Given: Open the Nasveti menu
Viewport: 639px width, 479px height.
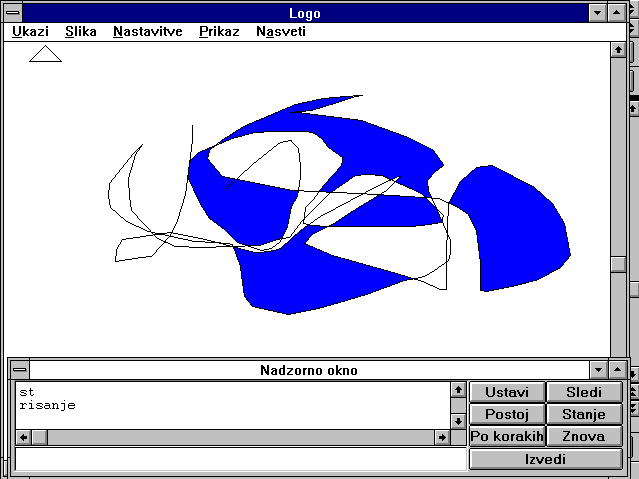Looking at the screenshot, I should (281, 31).
